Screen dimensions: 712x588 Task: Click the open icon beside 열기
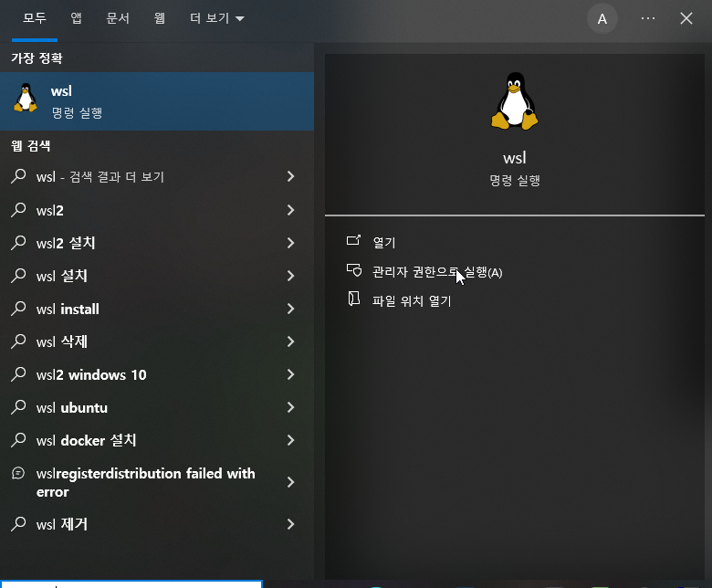(x=354, y=240)
